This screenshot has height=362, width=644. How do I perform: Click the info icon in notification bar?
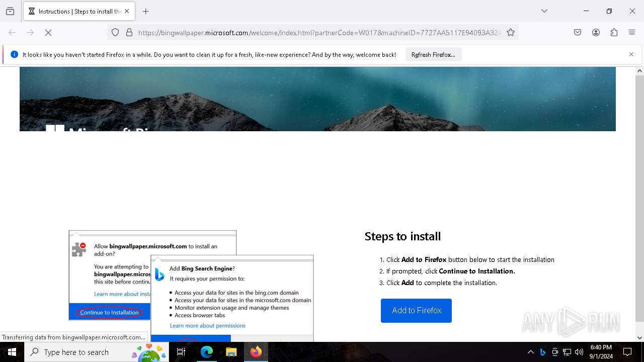tap(14, 54)
